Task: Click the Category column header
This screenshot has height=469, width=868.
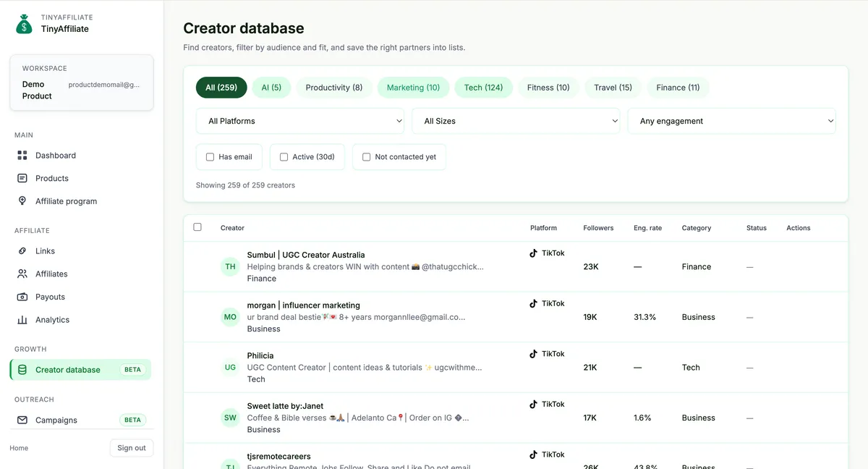Action: click(697, 228)
